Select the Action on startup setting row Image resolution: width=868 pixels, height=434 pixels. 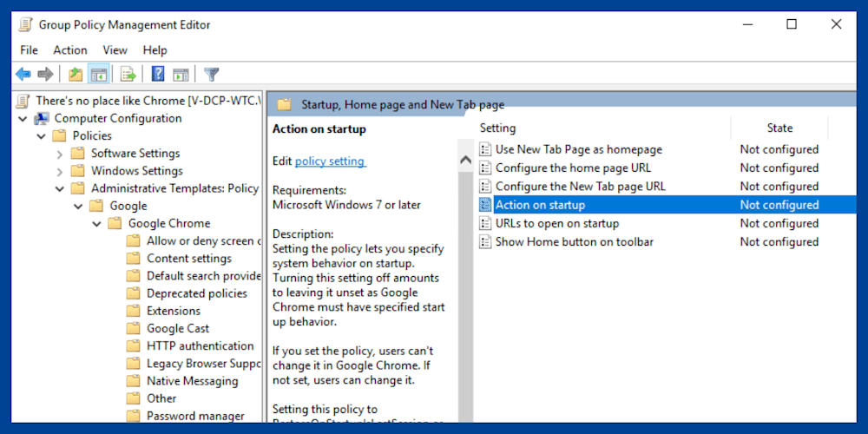coord(666,205)
